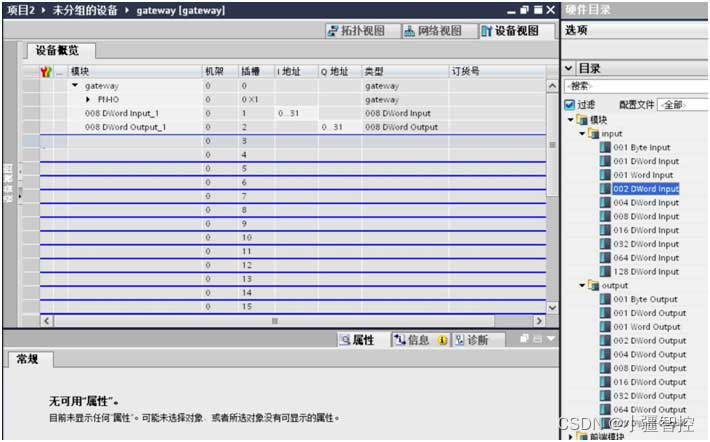
Task: Click the horizontal scrollbar thumb
Action: [274, 321]
